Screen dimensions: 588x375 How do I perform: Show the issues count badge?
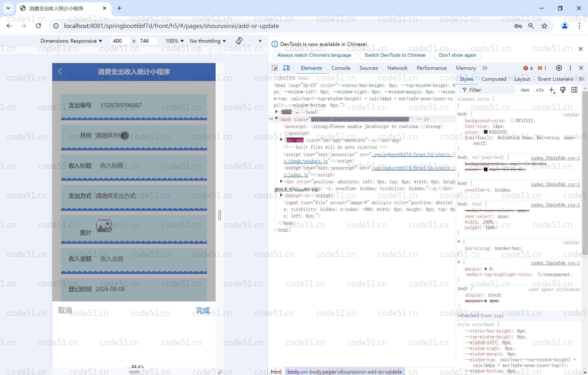pos(542,68)
